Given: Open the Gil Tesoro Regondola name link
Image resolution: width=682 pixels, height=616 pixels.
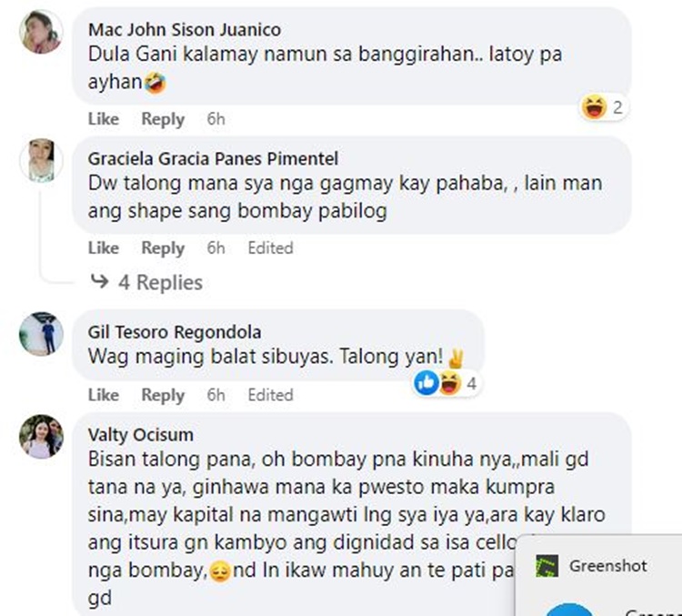Looking at the screenshot, I should (x=175, y=332).
